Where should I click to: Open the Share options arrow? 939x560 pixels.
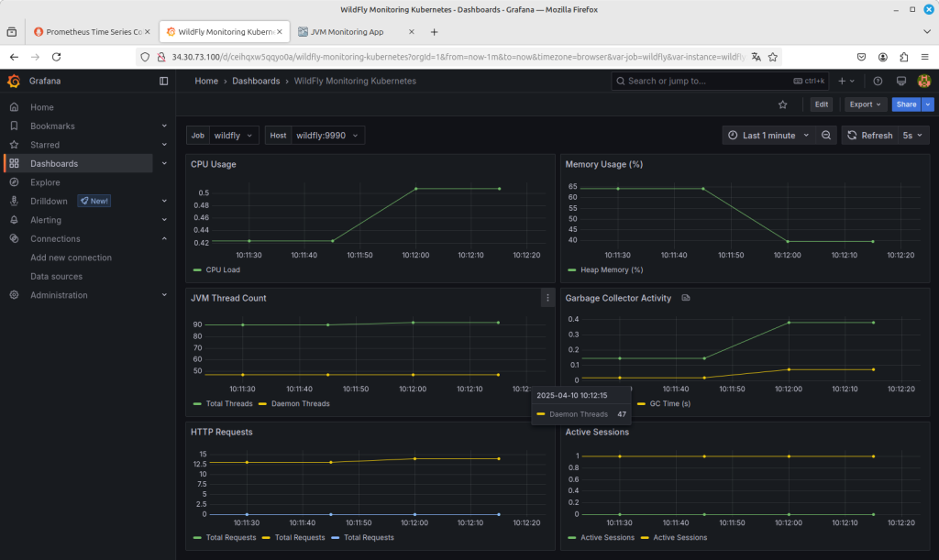tap(928, 104)
